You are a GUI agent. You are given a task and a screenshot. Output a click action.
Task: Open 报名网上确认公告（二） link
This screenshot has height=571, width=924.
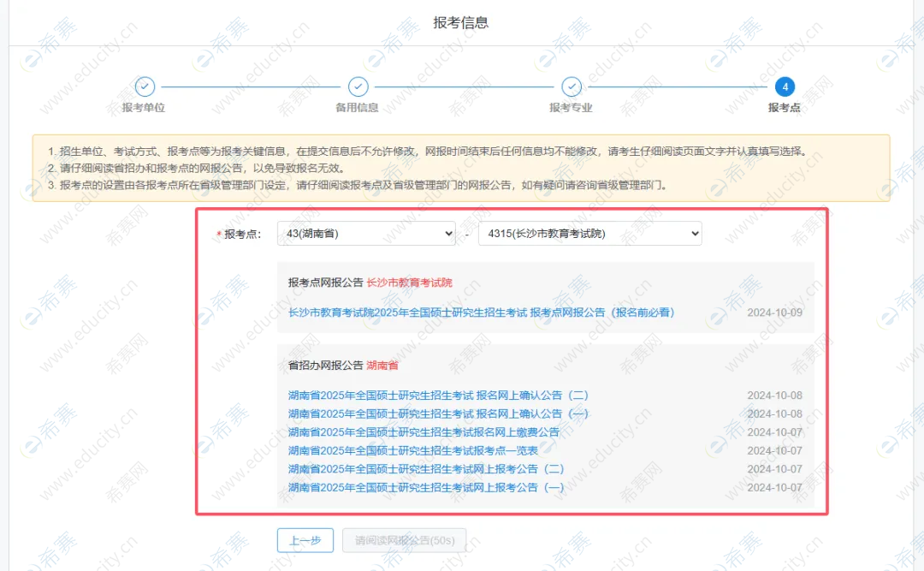pyautogui.click(x=438, y=396)
